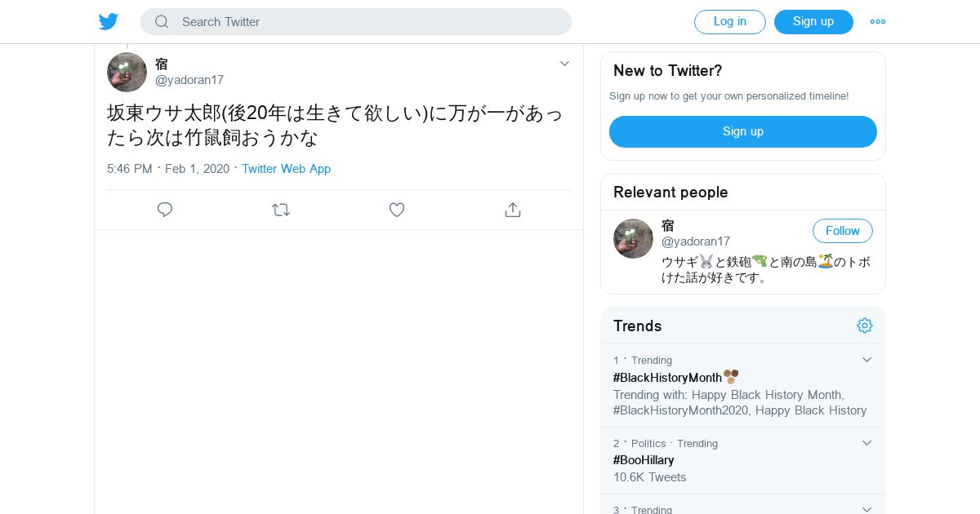The width and height of the screenshot is (980, 514).
Task: Click the Log in button
Action: 729,22
